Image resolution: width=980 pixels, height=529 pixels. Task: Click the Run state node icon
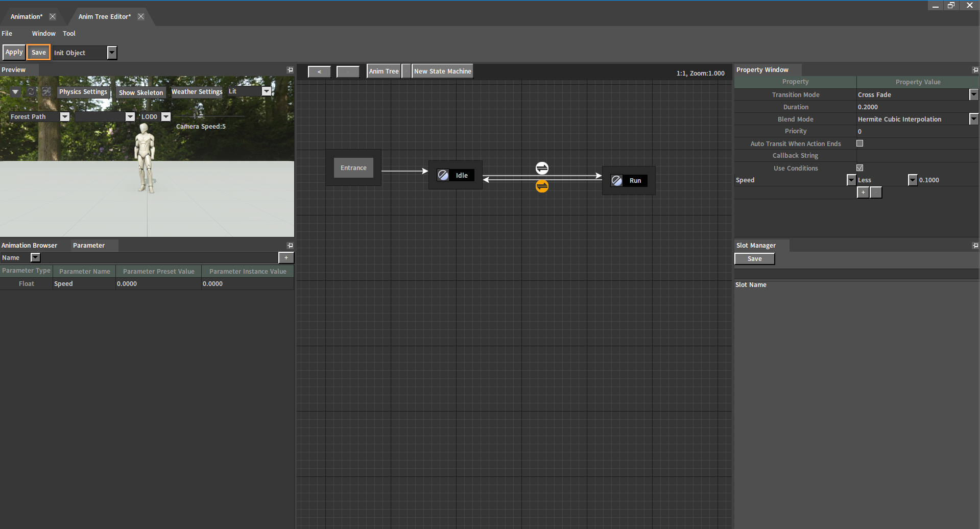point(617,180)
